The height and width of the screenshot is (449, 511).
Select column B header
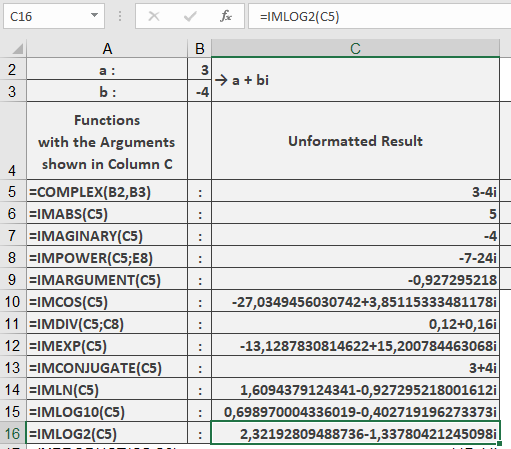point(199,49)
